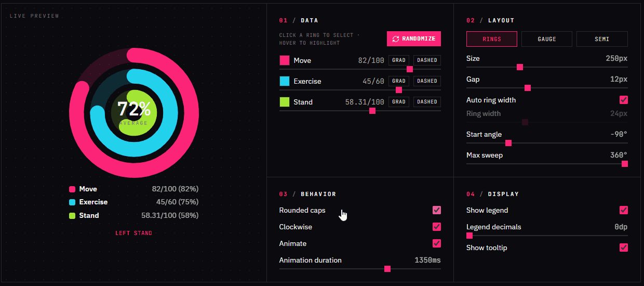Click the Max sweep slider handle
Screen dimensions: 644x286
tap(625, 164)
